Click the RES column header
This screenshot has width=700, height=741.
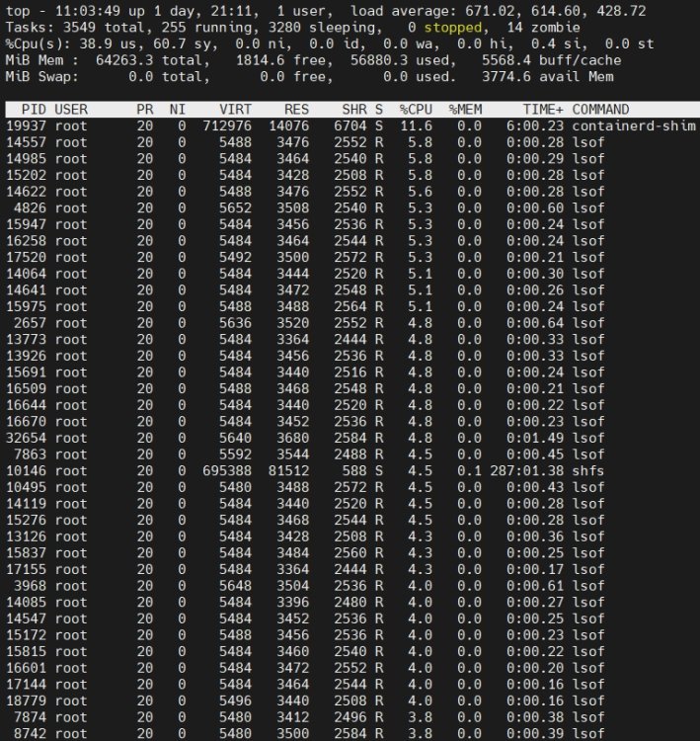296,110
